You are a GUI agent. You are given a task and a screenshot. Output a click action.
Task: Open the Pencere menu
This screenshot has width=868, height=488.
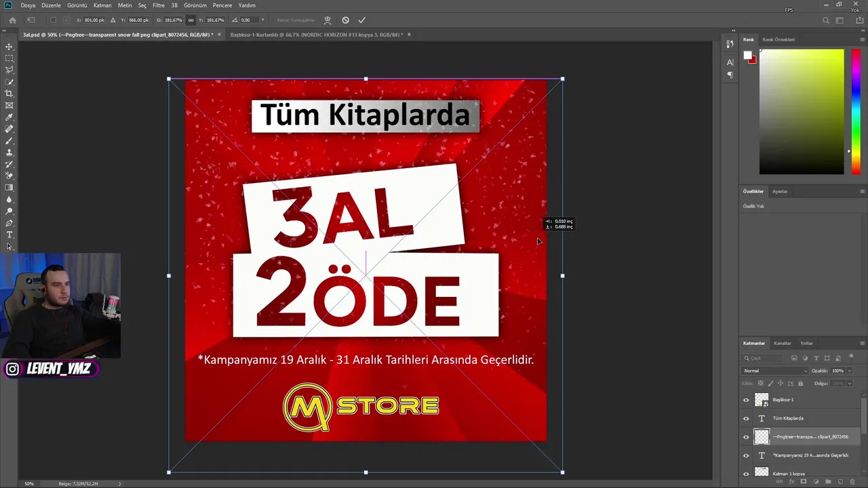coord(222,5)
